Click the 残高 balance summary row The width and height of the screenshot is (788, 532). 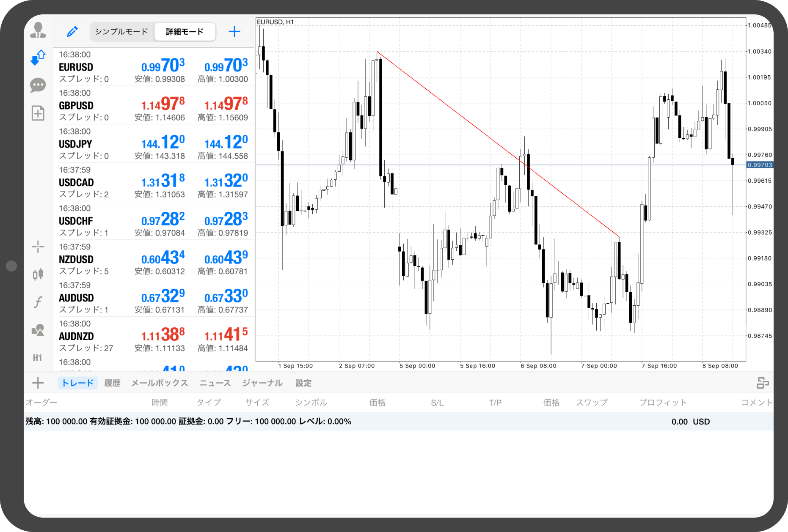tap(398, 422)
